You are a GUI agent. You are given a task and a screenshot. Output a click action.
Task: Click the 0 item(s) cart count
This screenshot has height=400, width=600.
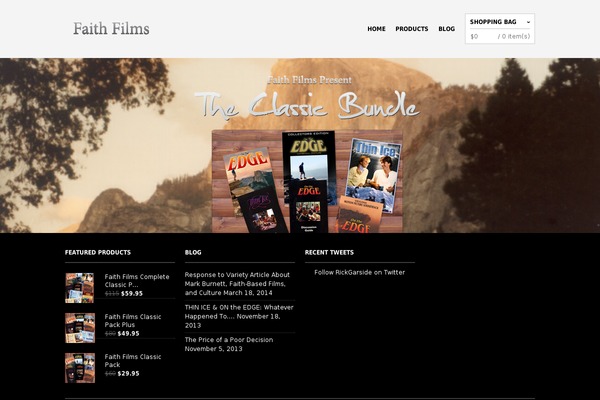516,36
